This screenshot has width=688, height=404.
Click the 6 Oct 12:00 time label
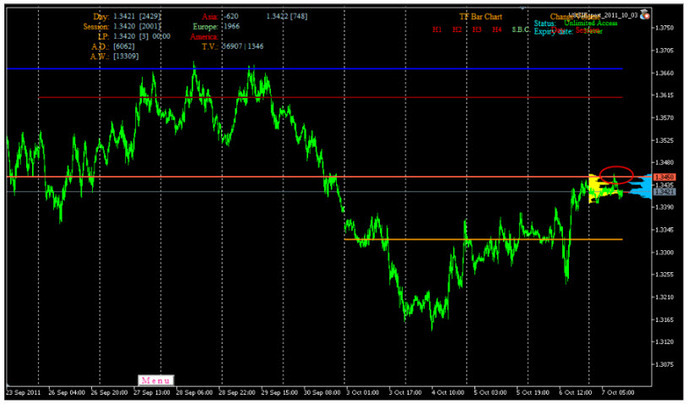[x=575, y=392]
